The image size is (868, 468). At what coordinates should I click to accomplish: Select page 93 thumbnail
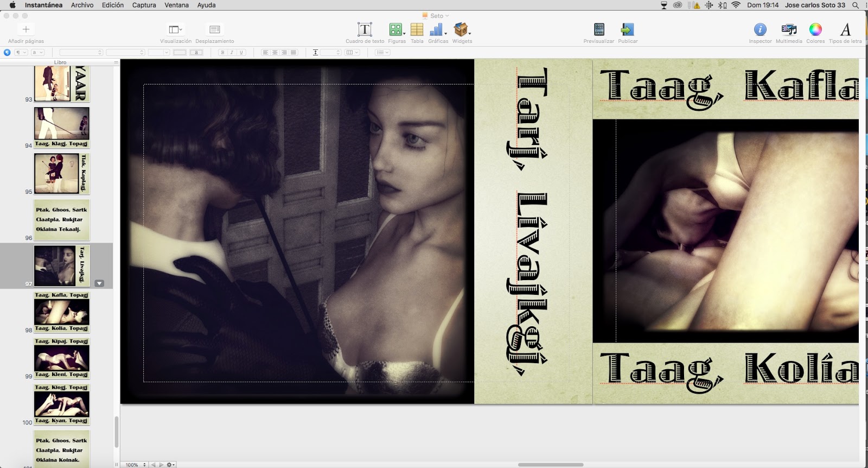[61, 83]
